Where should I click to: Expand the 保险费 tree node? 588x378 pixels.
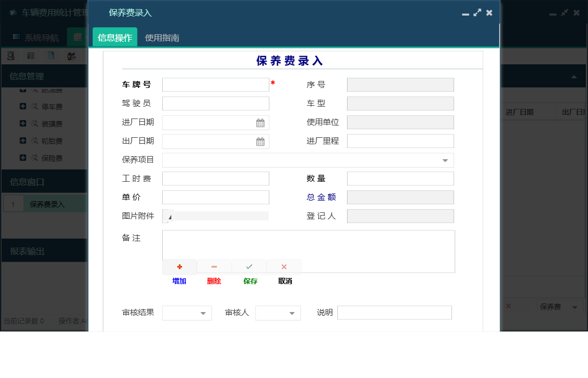21,158
